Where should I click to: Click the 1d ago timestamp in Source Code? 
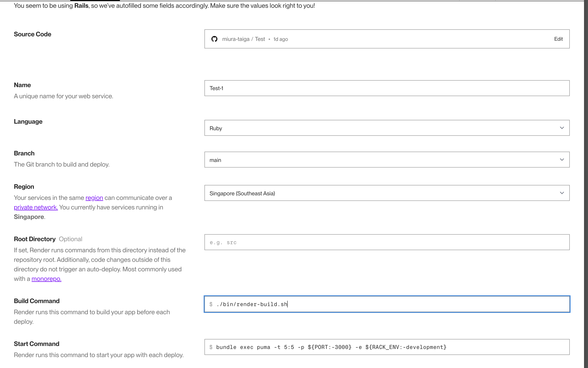[x=280, y=39]
